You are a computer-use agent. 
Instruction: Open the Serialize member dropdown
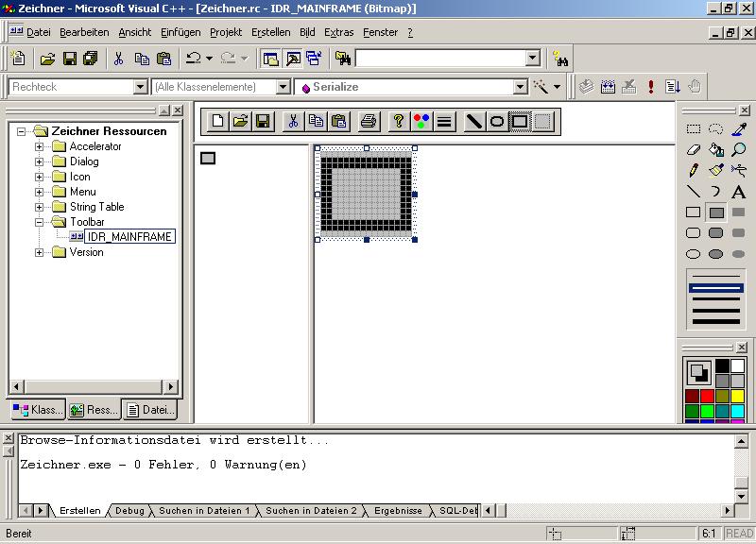tap(521, 87)
